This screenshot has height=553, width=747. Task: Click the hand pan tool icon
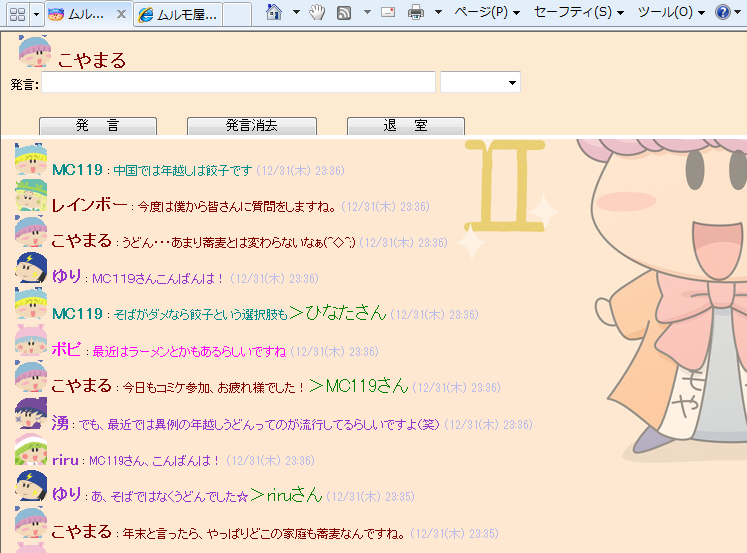(x=317, y=13)
